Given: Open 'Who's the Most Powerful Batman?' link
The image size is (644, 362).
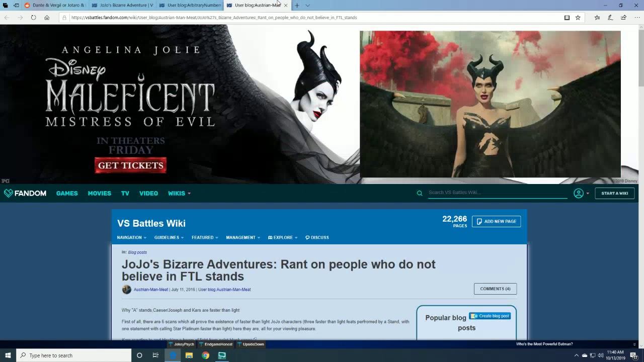Looking at the screenshot, I should [x=544, y=344].
